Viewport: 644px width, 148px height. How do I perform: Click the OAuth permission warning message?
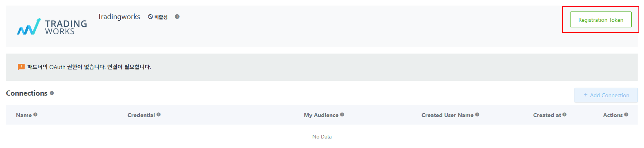(89, 67)
